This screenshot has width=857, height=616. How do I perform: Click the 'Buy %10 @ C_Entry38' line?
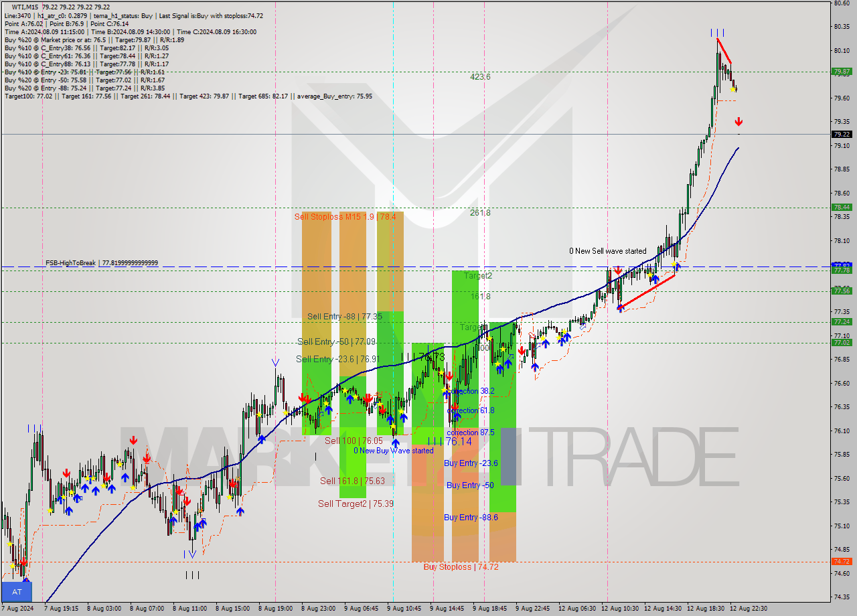coord(86,48)
